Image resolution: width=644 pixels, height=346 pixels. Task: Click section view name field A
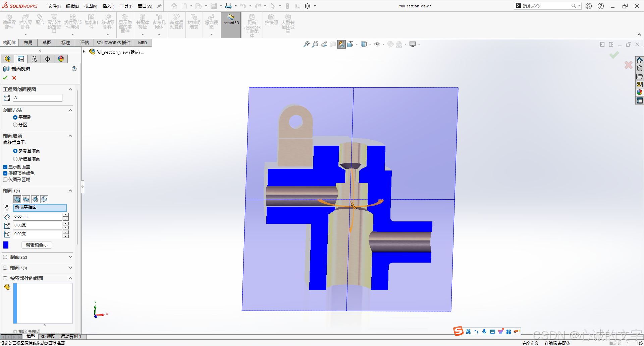coord(38,98)
